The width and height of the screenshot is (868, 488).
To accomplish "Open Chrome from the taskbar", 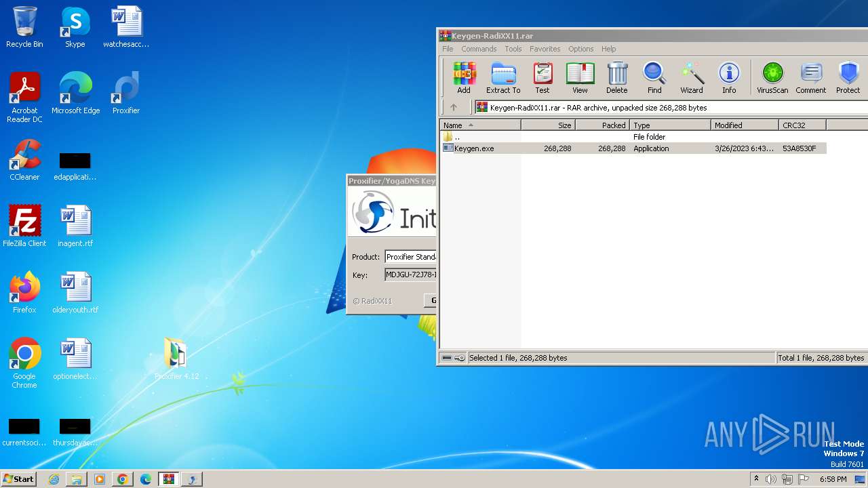I will tap(123, 479).
